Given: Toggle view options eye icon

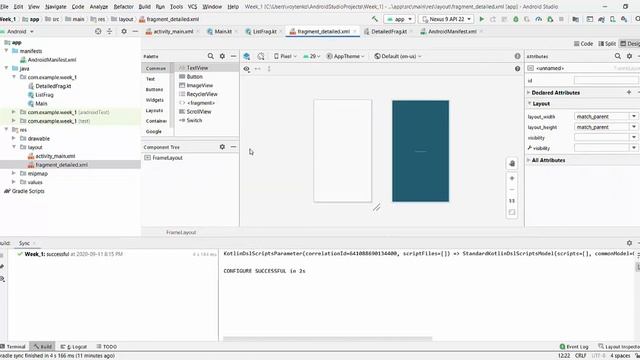Looking at the screenshot, I should click(x=247, y=69).
